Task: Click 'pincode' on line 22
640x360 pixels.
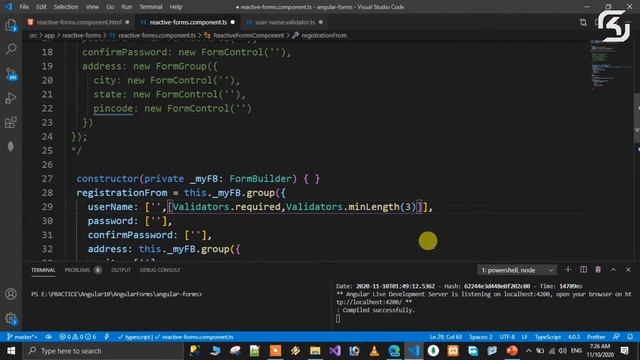Action: (x=113, y=109)
